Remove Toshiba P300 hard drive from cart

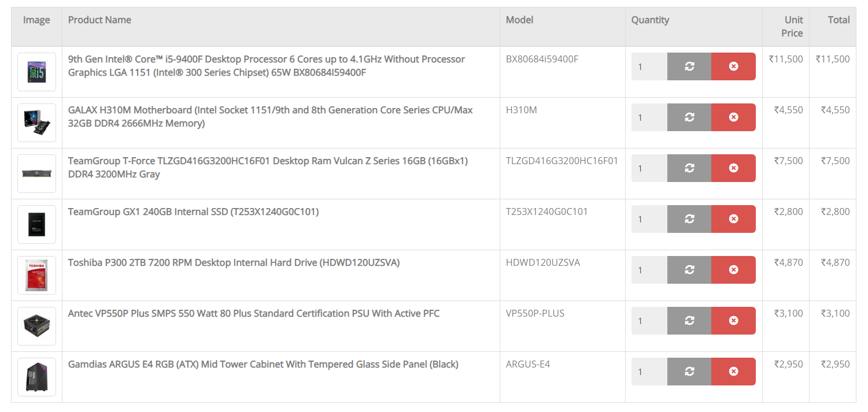coord(733,270)
